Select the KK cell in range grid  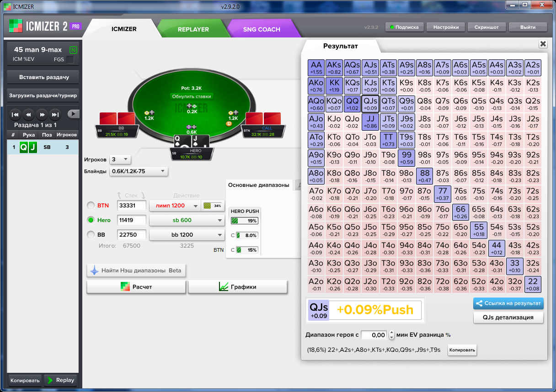tap(334, 85)
